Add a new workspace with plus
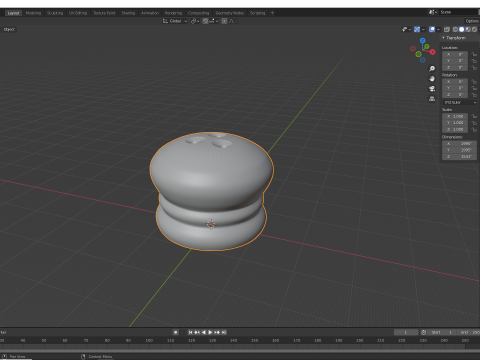 tap(272, 13)
